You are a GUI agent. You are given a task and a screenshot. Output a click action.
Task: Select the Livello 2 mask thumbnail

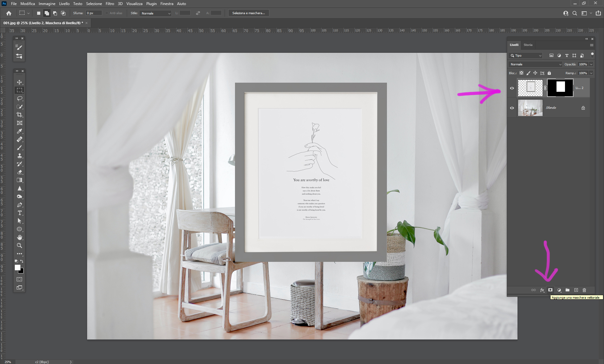[x=560, y=88]
